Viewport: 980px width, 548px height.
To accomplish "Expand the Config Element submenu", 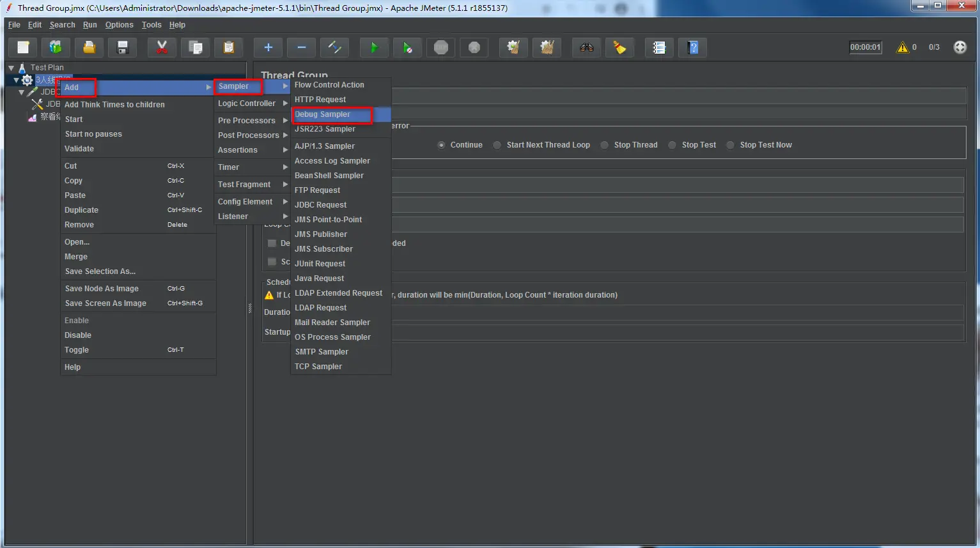I will click(253, 202).
